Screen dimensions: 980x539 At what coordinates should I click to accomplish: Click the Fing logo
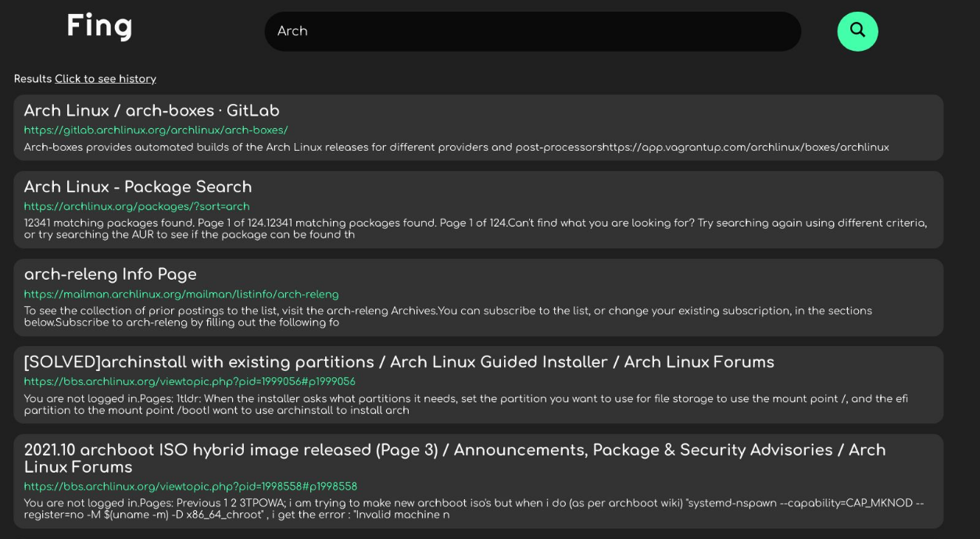pos(99,26)
